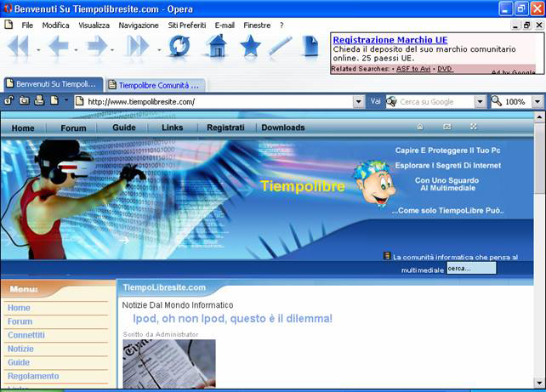
Task: Open the 100% zoom level dropdown
Action: [537, 102]
